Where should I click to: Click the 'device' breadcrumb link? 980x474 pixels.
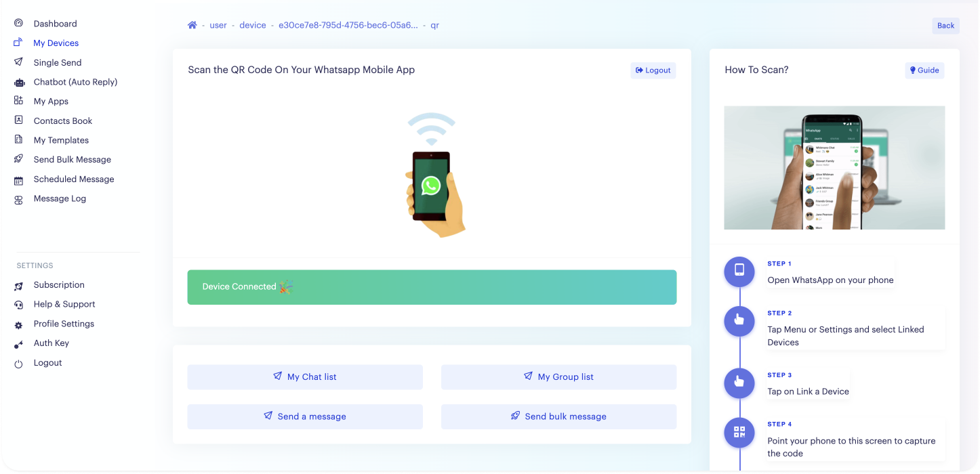253,25
